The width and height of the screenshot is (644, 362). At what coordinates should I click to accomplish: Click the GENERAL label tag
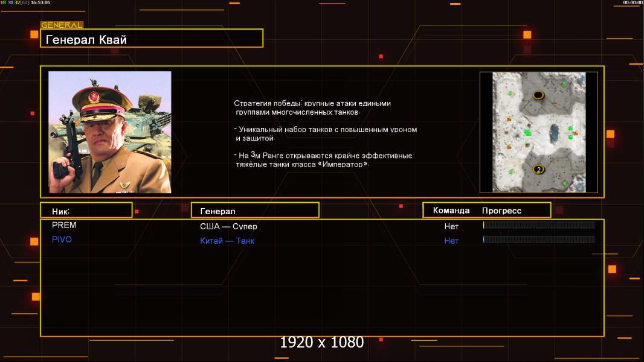tap(62, 25)
